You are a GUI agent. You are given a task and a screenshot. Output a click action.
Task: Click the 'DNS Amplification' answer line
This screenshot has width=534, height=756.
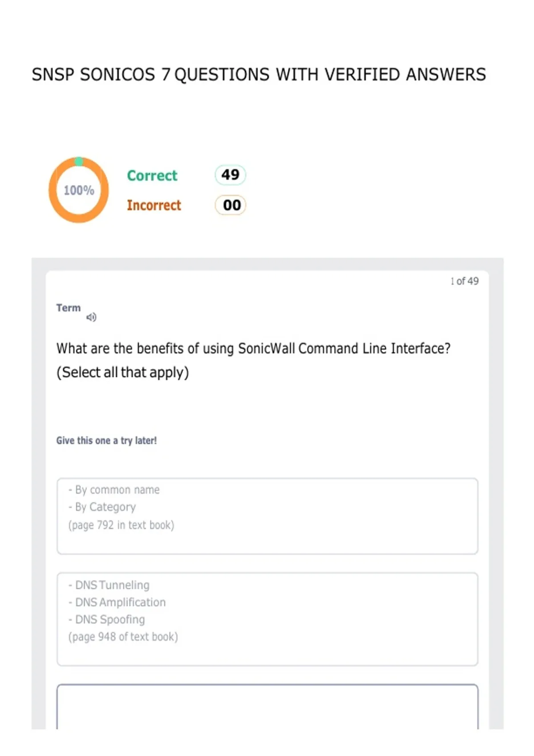point(117,602)
